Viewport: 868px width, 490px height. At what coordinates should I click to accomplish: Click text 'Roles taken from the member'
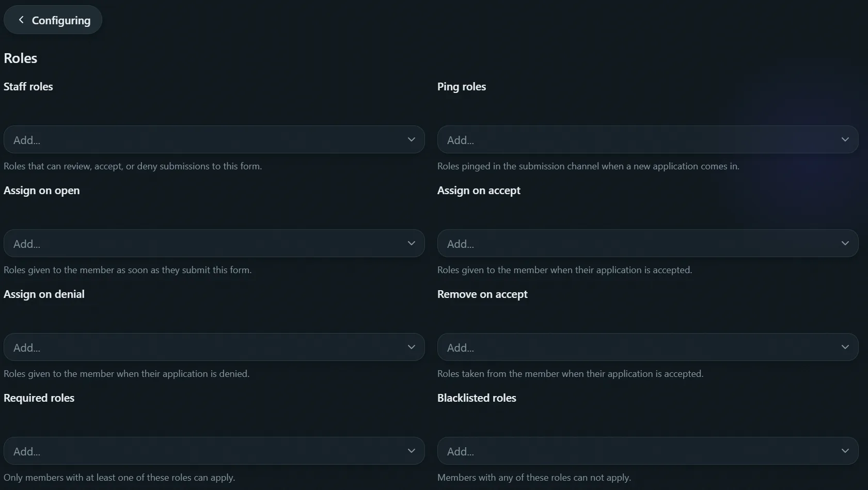click(x=498, y=374)
